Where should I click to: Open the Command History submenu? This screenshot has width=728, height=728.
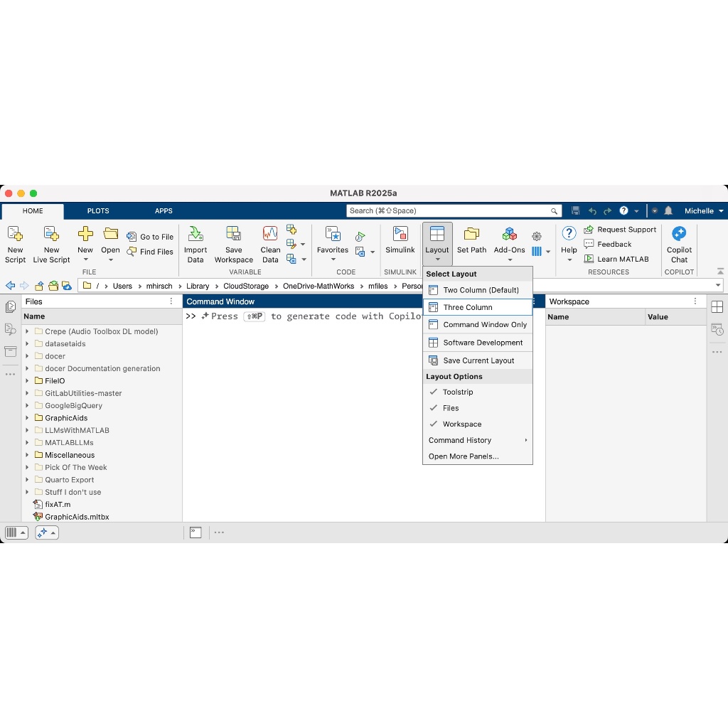477,440
